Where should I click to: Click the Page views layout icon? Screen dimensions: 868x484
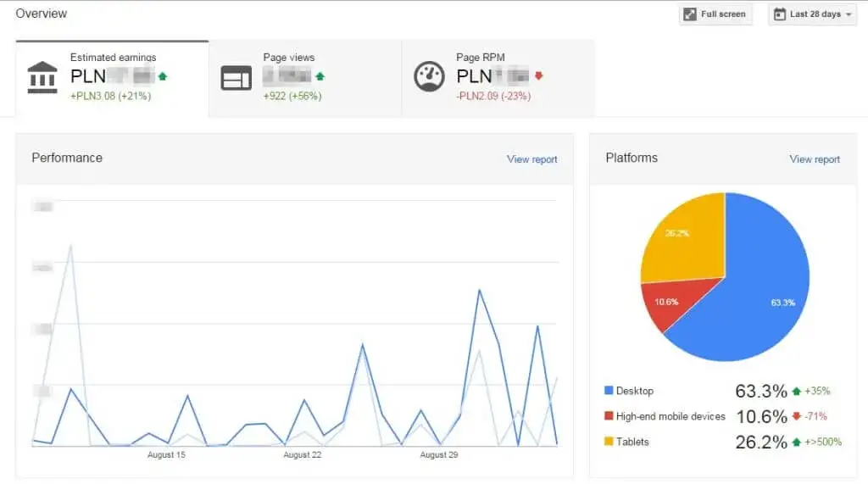point(236,78)
